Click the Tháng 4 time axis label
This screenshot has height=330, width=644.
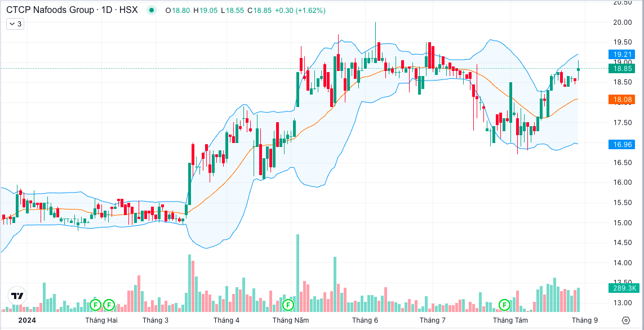click(x=226, y=320)
